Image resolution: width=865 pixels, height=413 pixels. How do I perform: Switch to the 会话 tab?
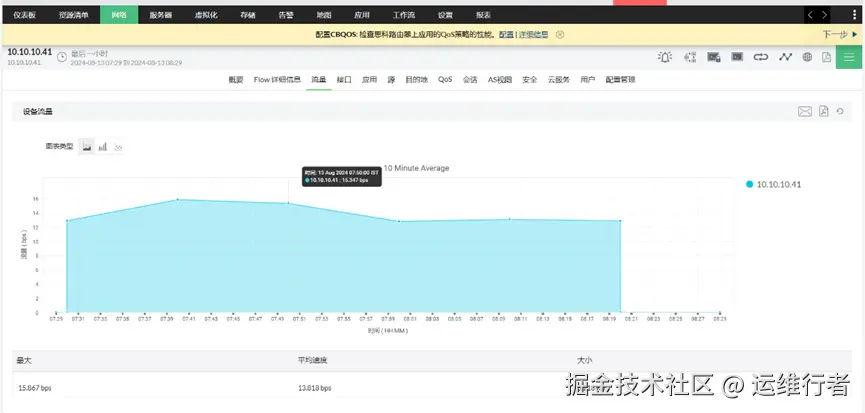point(470,79)
